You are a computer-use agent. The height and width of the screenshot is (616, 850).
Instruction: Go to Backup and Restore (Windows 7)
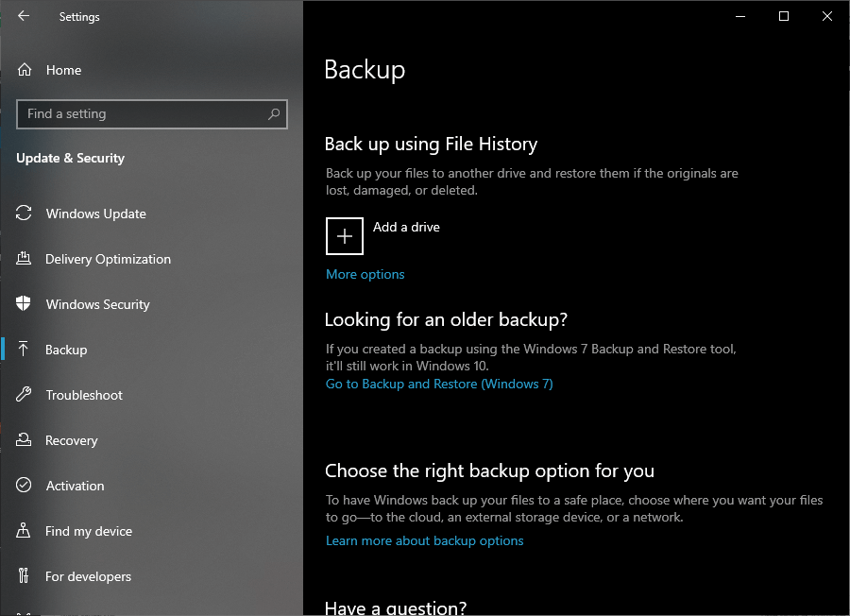[439, 384]
